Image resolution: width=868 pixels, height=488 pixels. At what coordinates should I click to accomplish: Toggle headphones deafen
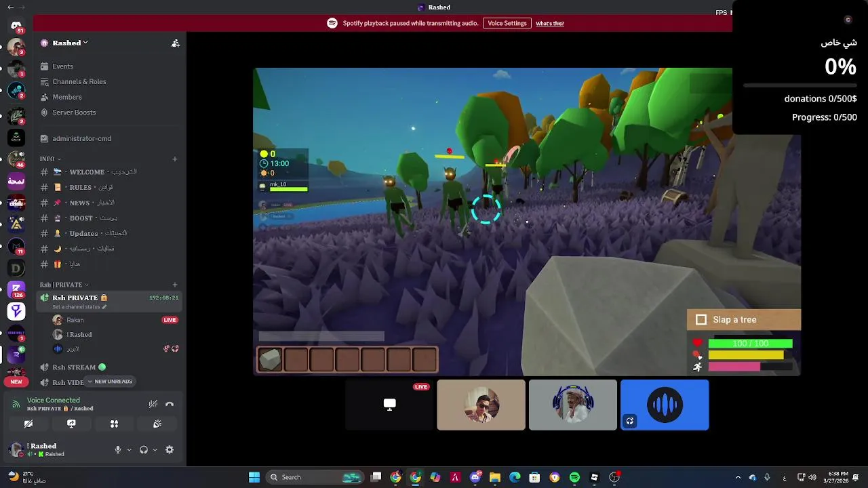pyautogui.click(x=144, y=449)
